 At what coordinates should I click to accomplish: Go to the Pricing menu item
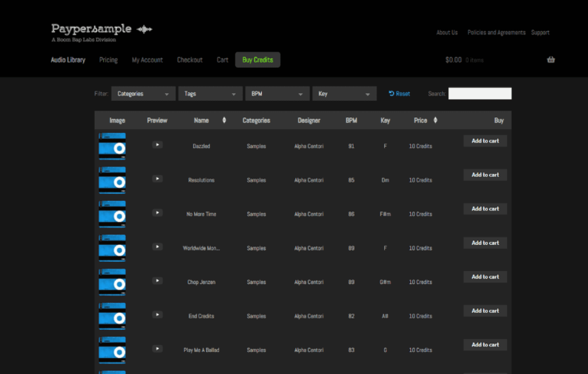108,60
